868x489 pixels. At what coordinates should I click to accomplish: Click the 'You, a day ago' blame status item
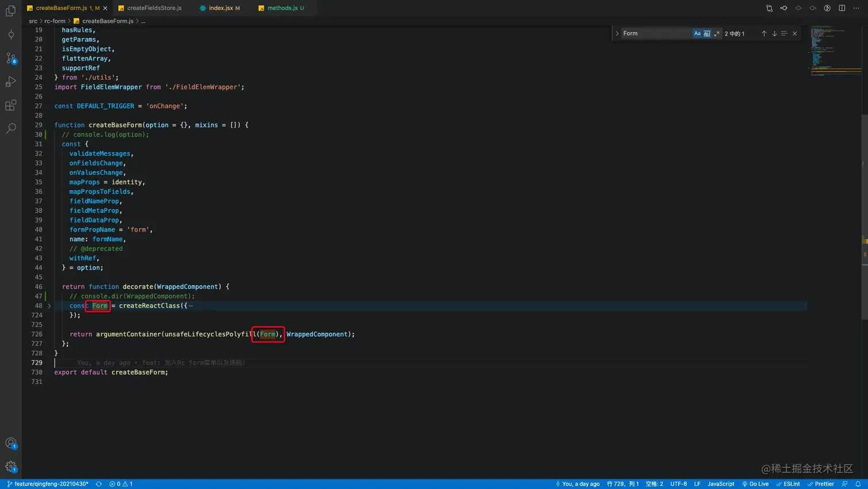(x=578, y=484)
